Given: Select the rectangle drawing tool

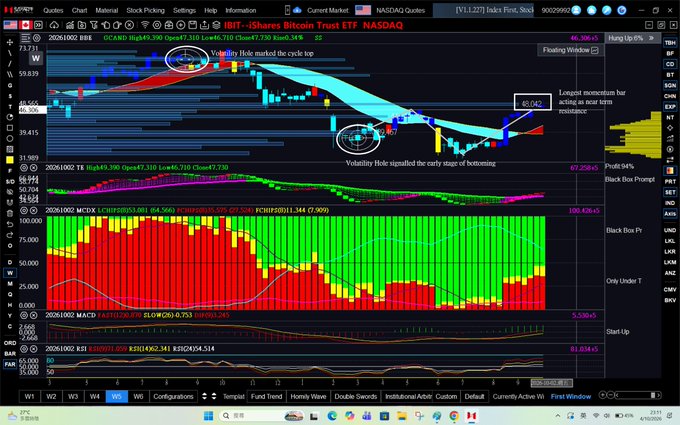Looking at the screenshot, I should (x=10, y=128).
